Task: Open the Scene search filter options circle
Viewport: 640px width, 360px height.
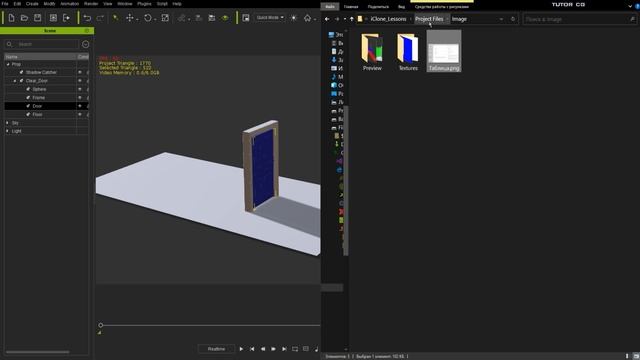Action: tap(85, 44)
